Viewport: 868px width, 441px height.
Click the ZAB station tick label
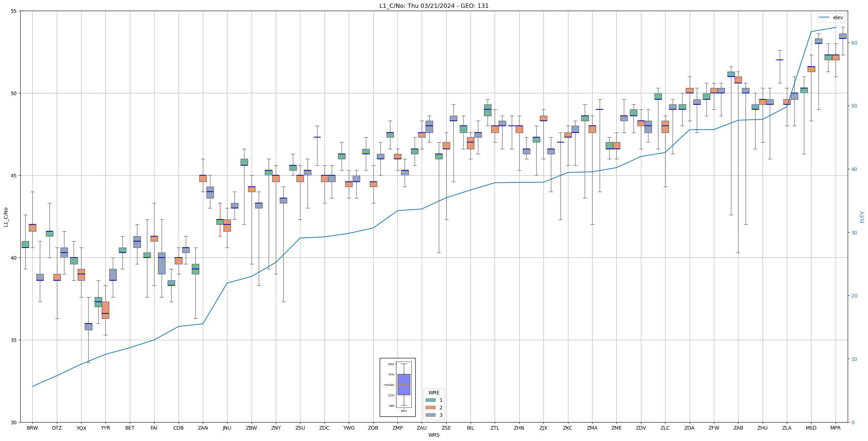[x=738, y=428]
